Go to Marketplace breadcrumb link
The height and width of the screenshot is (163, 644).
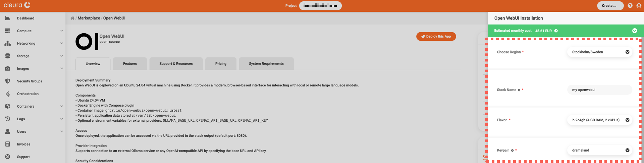pos(89,18)
